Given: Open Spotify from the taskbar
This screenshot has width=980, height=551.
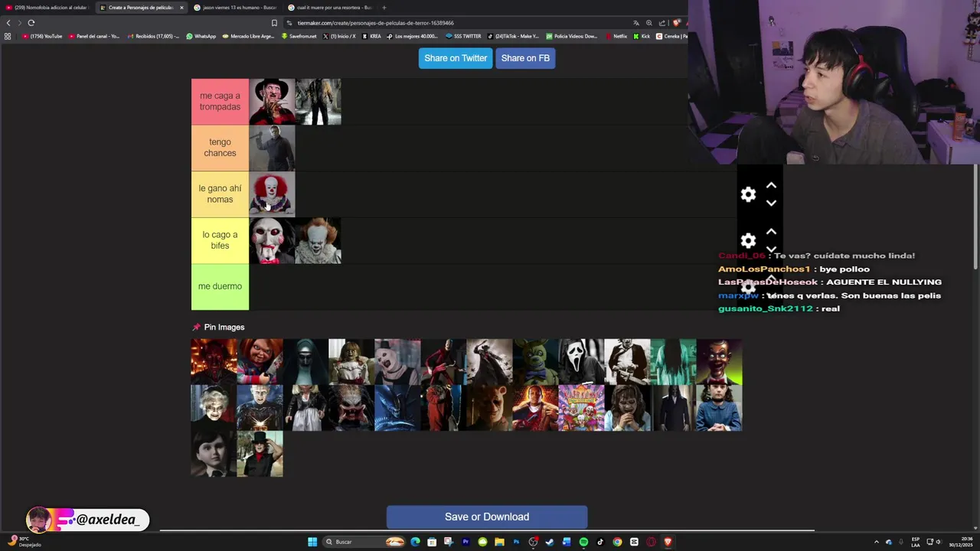Looking at the screenshot, I should pyautogui.click(x=583, y=542).
